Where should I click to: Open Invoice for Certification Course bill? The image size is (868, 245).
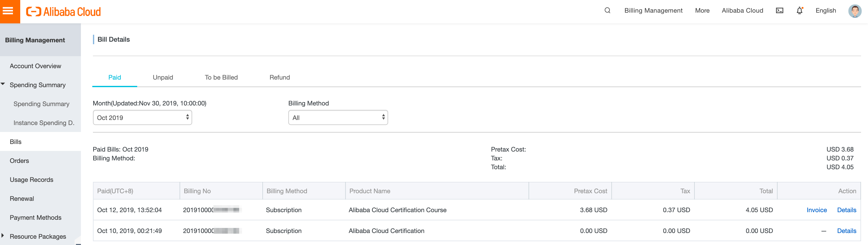tap(816, 210)
